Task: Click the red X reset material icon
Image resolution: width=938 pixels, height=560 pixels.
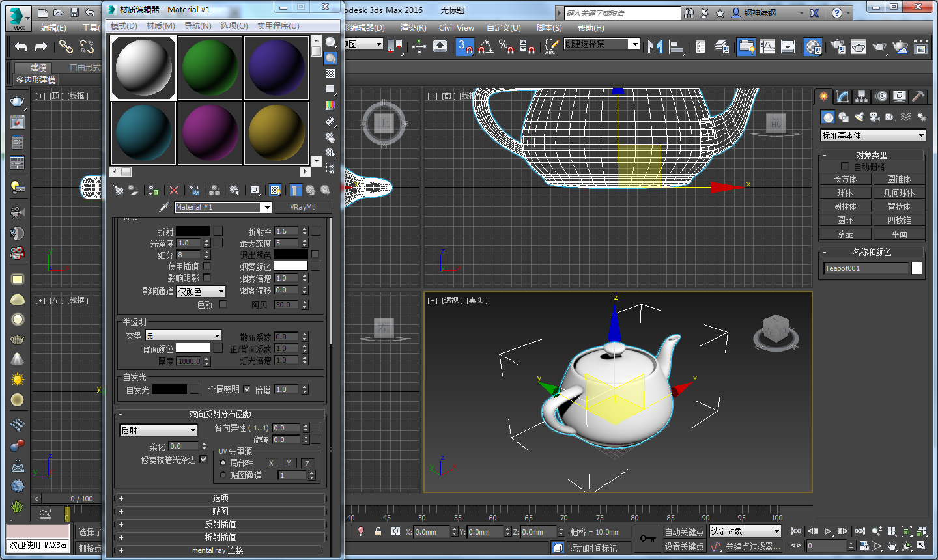Action: pos(174,190)
